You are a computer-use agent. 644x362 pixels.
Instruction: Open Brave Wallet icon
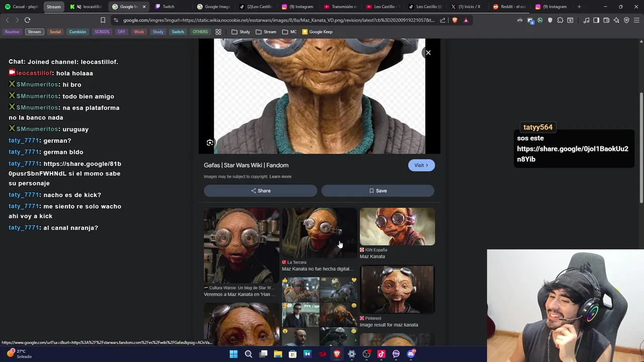(606, 20)
